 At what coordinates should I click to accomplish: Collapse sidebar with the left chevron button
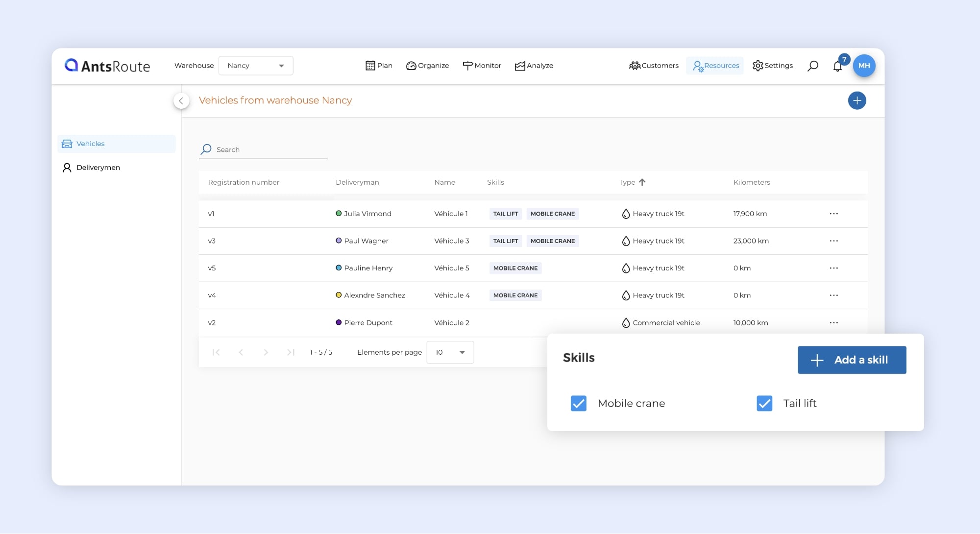click(181, 101)
